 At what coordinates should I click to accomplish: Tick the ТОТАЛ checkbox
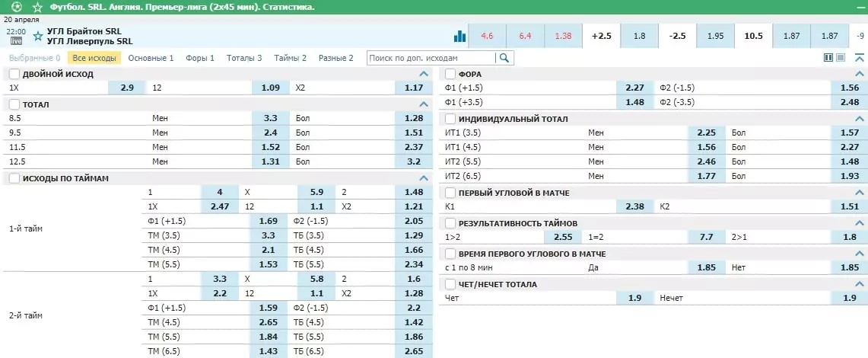pyautogui.click(x=14, y=104)
